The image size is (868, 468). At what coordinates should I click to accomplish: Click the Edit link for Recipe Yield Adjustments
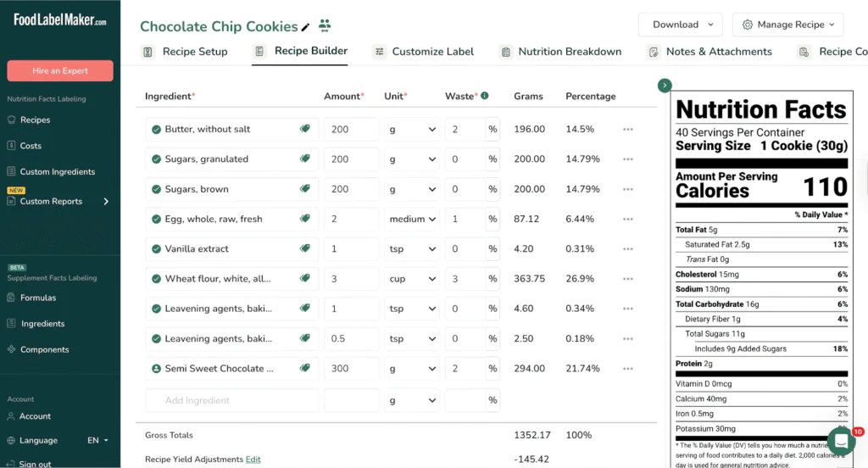[x=253, y=460]
